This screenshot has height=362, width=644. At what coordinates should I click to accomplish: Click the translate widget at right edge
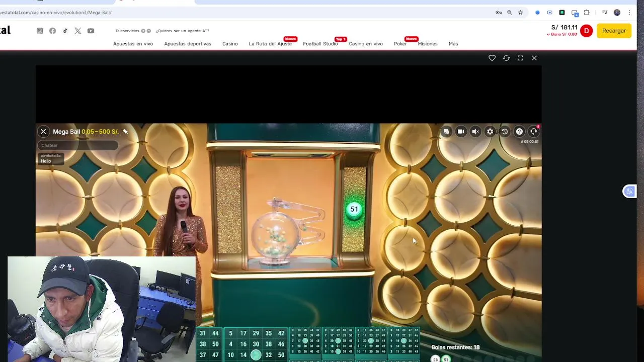[629, 192]
